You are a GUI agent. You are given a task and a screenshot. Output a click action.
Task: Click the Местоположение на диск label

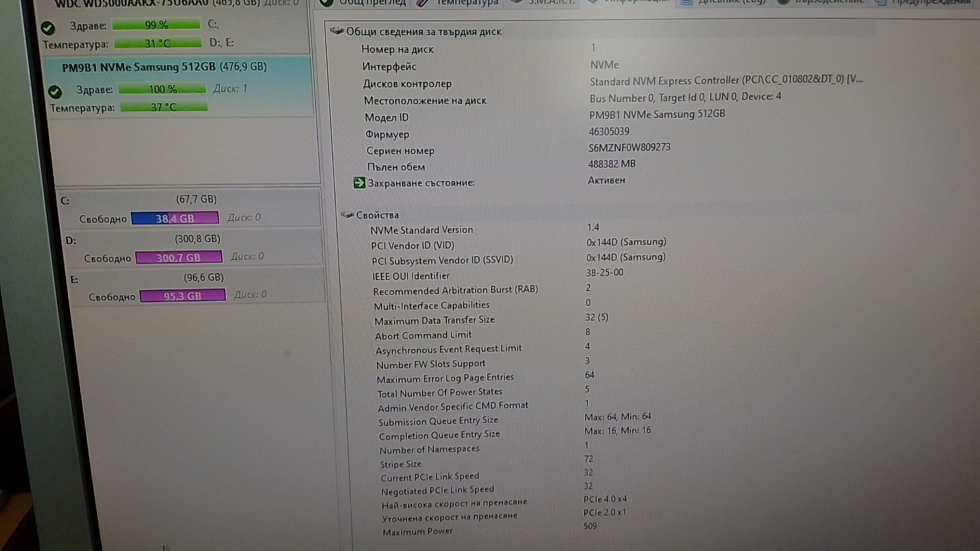click(x=425, y=101)
